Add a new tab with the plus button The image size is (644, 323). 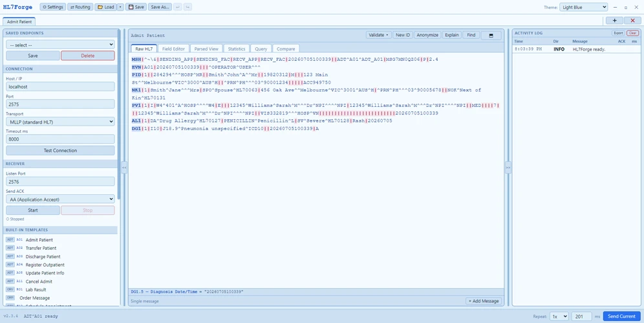point(614,21)
